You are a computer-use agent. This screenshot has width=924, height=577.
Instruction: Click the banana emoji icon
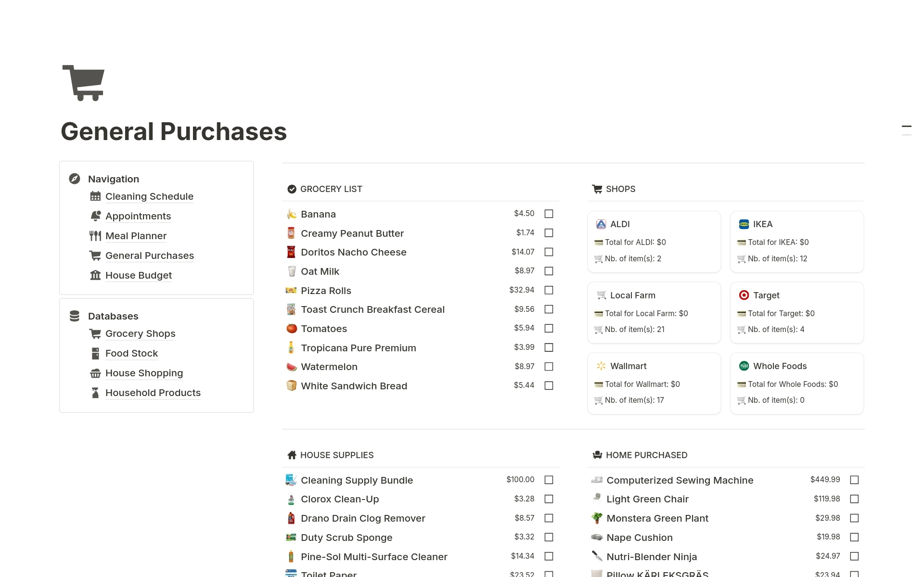click(292, 214)
